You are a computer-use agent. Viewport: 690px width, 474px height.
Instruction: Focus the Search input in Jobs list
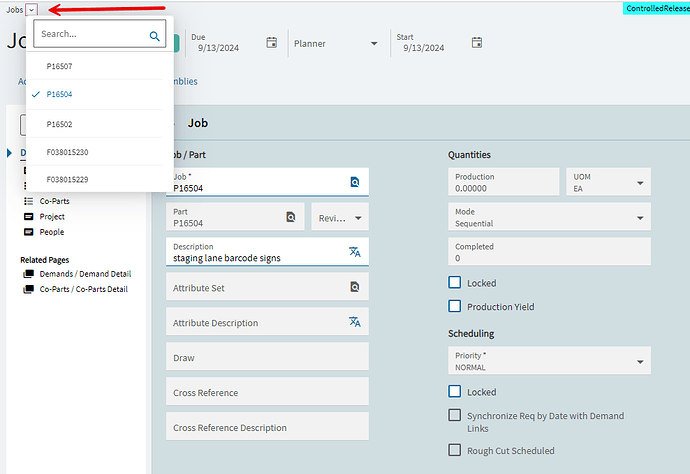pyautogui.click(x=99, y=33)
